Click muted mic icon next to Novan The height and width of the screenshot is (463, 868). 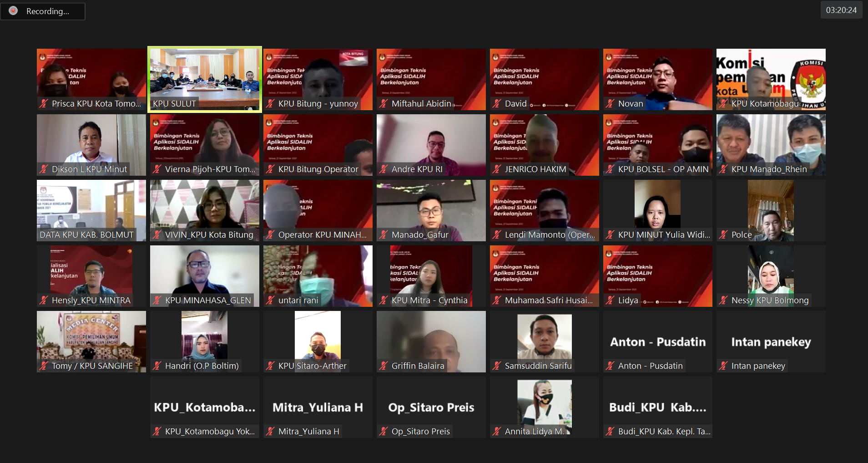tap(610, 104)
